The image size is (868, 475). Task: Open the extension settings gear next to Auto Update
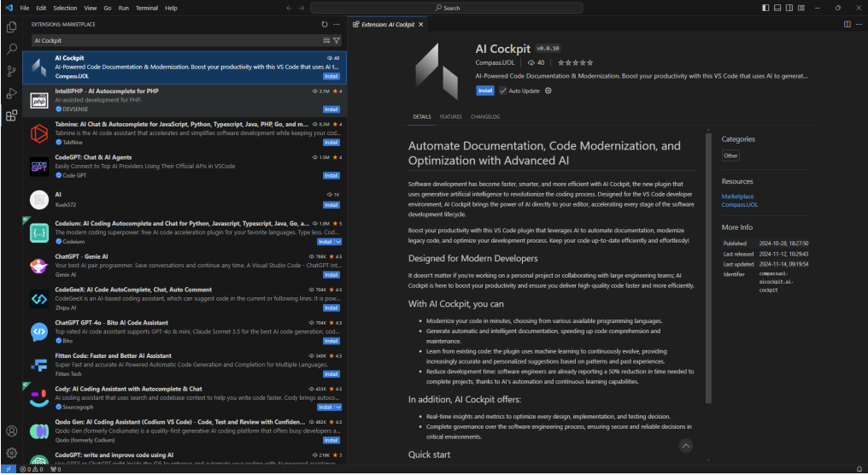tap(548, 91)
